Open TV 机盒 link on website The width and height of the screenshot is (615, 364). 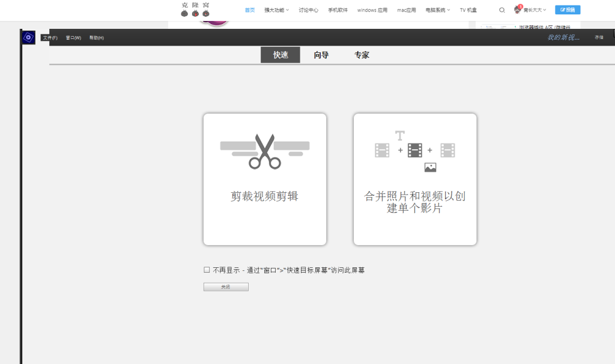pos(468,10)
